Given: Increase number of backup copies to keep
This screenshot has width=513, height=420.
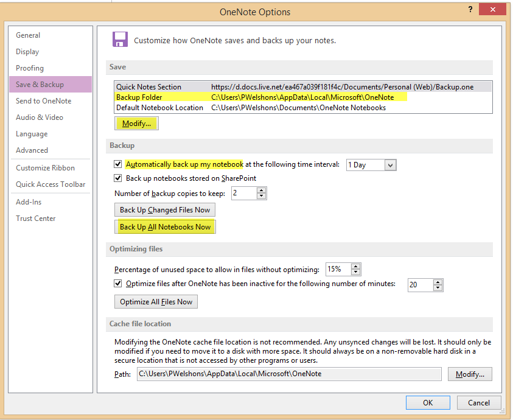Looking at the screenshot, I should point(262,190).
